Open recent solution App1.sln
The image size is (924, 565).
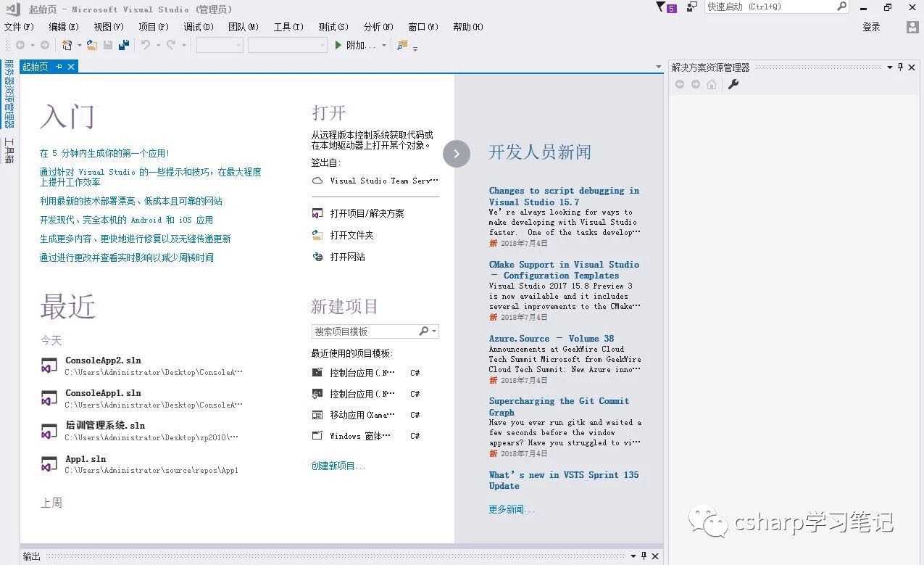(x=141, y=463)
